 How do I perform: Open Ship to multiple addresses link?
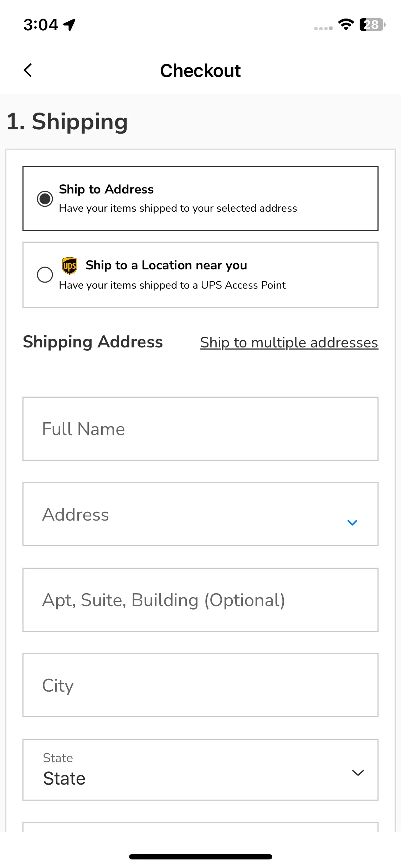point(289,342)
